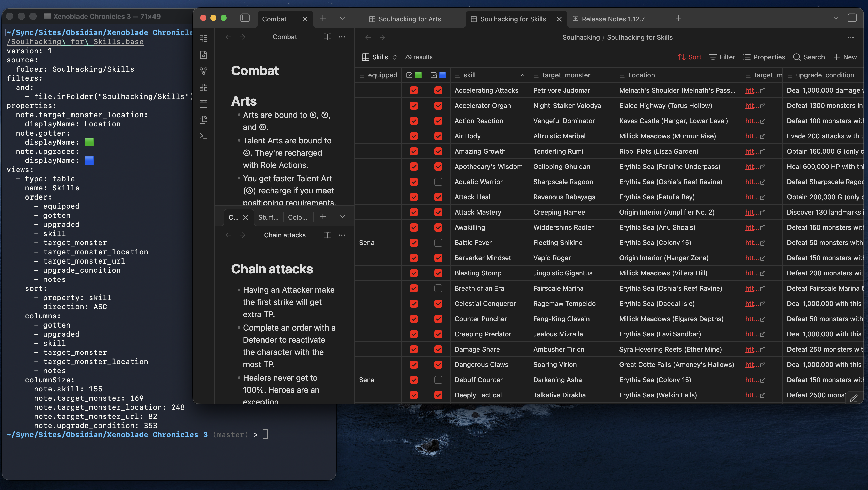Expand tab list chevron near Colo... tab
The width and height of the screenshot is (868, 490).
(x=342, y=217)
